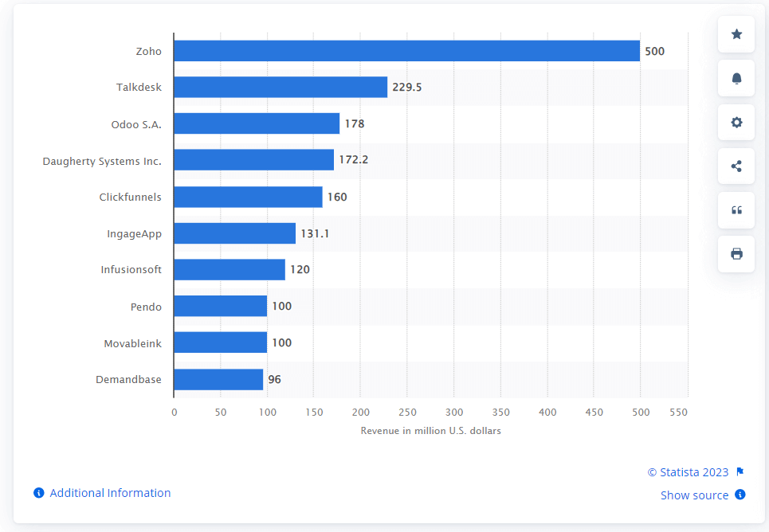Click the info icon beside Additional Information
This screenshot has width=769, height=532.
(37, 493)
